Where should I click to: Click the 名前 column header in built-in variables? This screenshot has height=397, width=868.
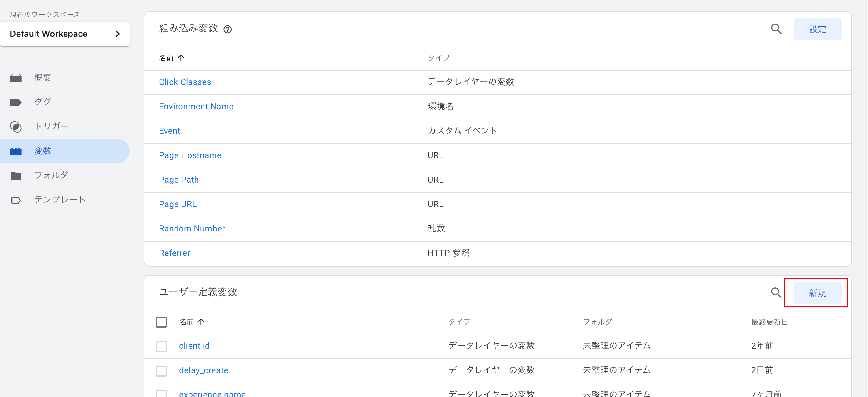(x=166, y=58)
